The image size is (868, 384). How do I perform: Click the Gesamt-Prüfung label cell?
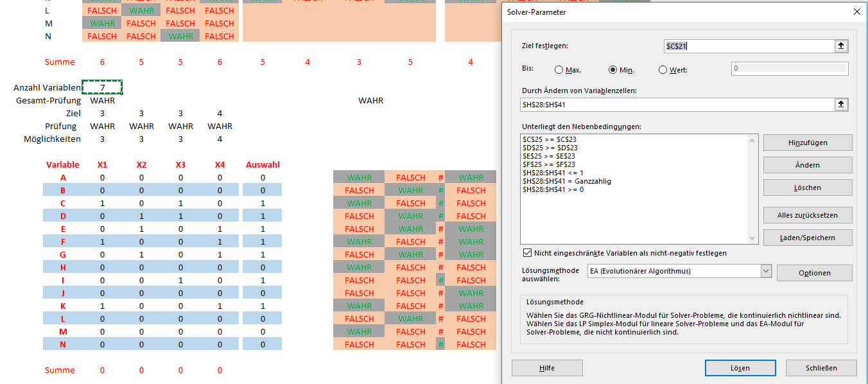tap(49, 100)
